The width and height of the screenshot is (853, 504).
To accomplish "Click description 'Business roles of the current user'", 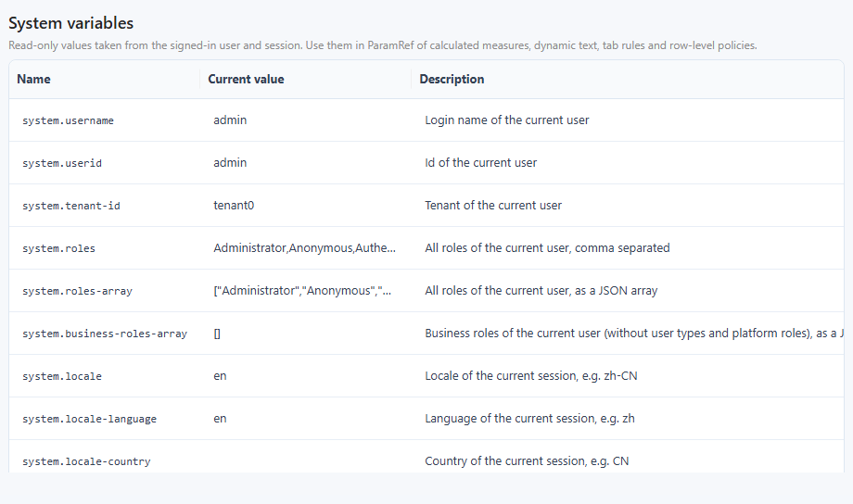I will click(x=634, y=334).
